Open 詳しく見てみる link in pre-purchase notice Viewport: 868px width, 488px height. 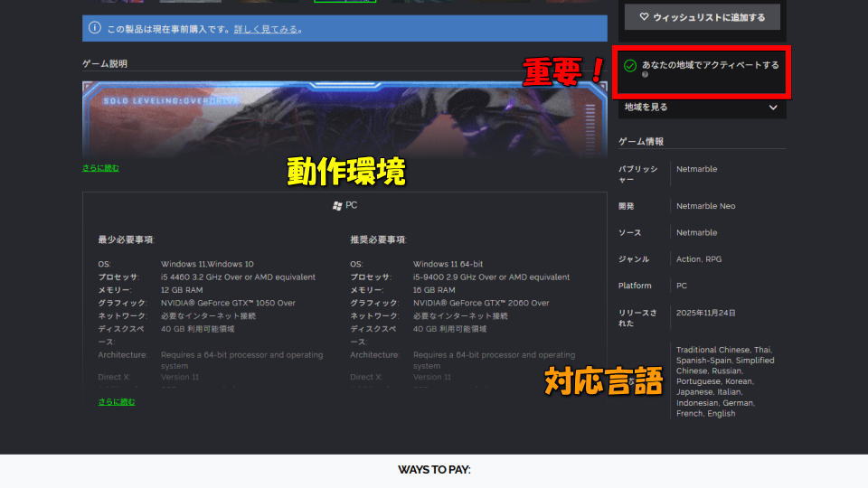click(266, 29)
